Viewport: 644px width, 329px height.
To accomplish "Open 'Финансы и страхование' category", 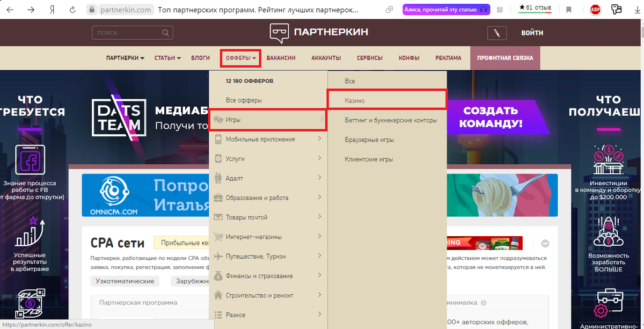I will (x=259, y=276).
